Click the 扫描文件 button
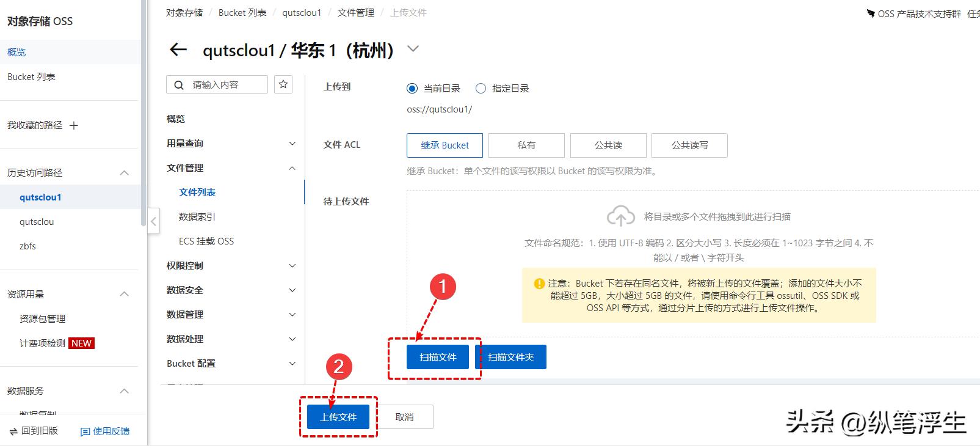Image resolution: width=980 pixels, height=448 pixels. tap(438, 357)
